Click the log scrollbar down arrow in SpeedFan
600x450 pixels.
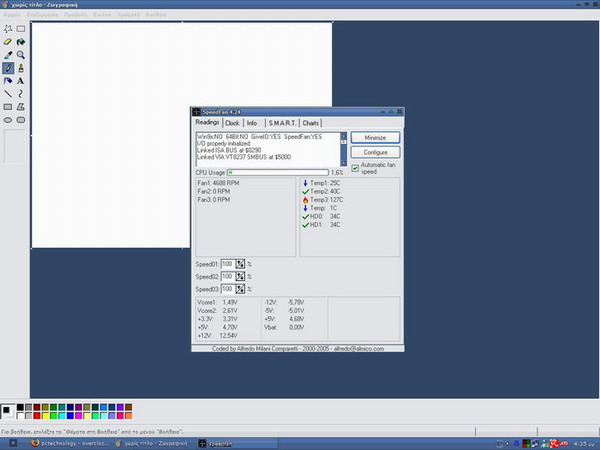[344, 163]
